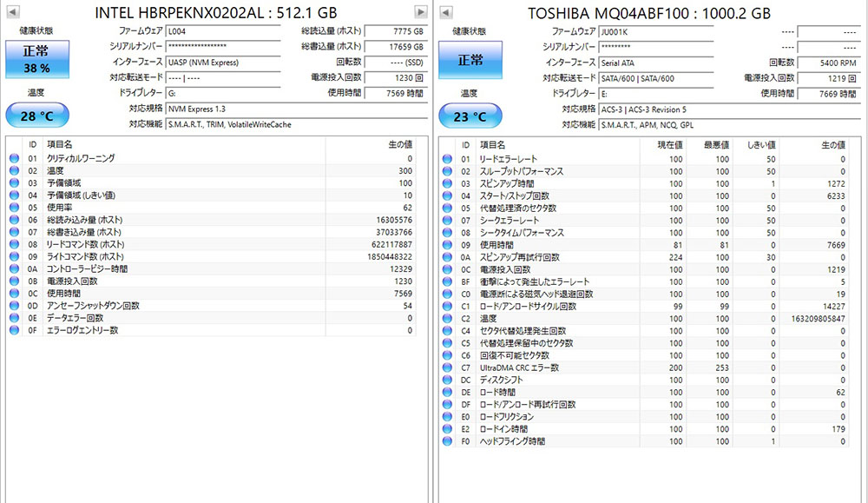Click the INTEL health status 正常 38% button
This screenshot has width=868, height=503.
point(36,60)
